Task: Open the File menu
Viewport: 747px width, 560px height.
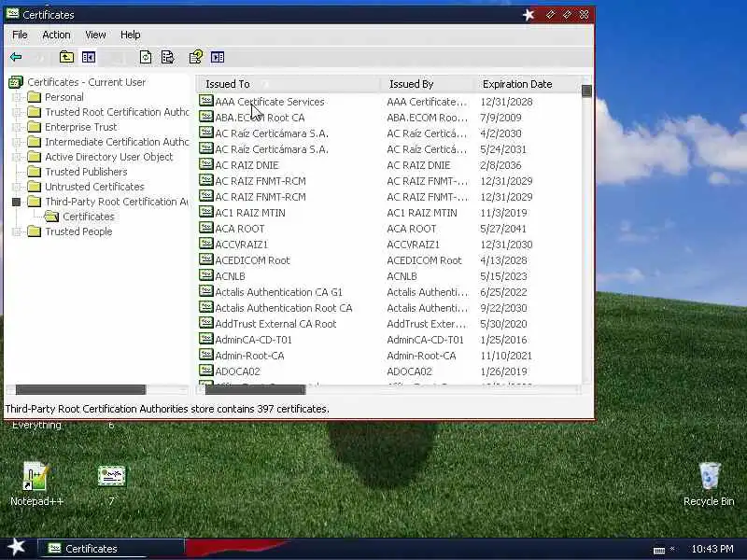Action: tap(20, 35)
